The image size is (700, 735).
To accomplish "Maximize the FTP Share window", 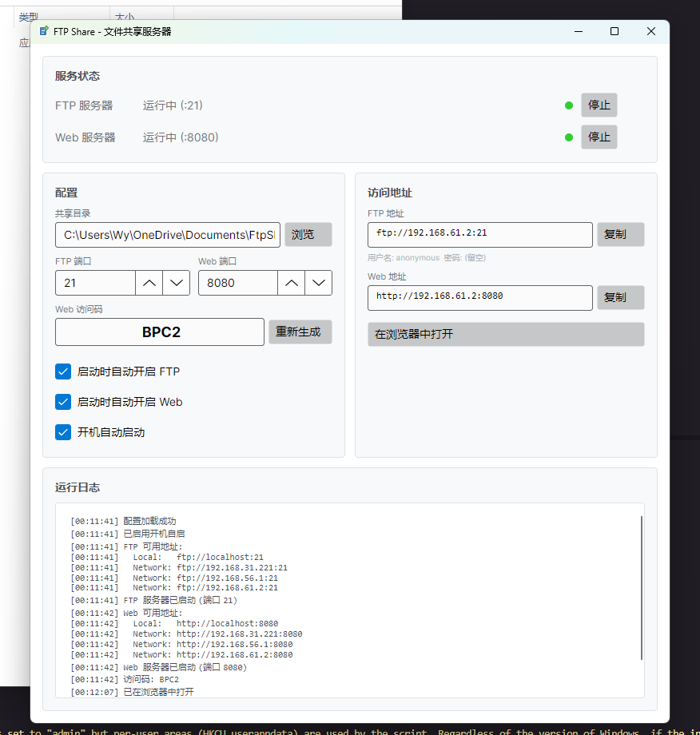I will tap(614, 31).
